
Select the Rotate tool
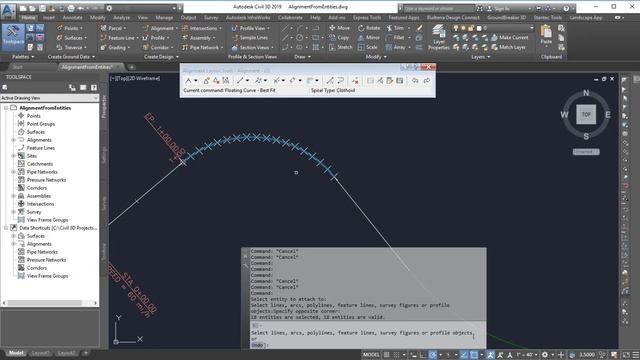pyautogui.click(x=369, y=28)
